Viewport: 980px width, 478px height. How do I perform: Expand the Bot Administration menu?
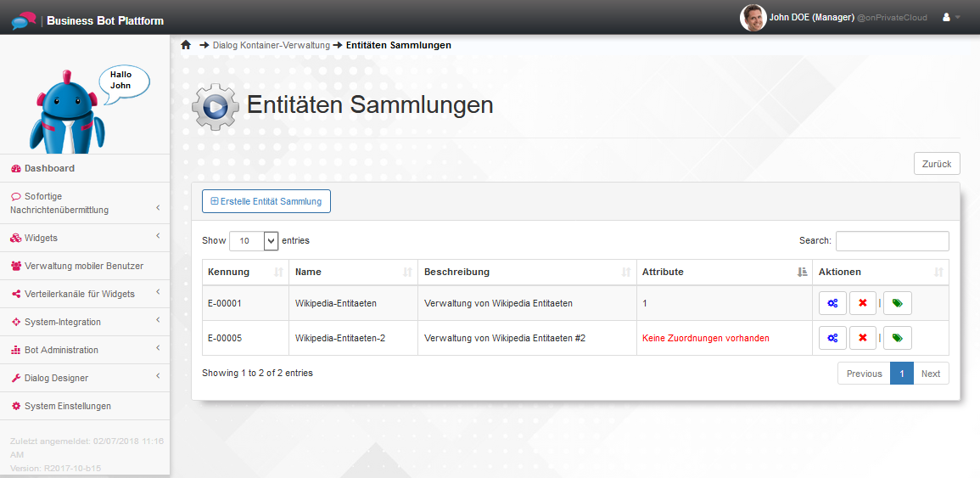(85, 350)
